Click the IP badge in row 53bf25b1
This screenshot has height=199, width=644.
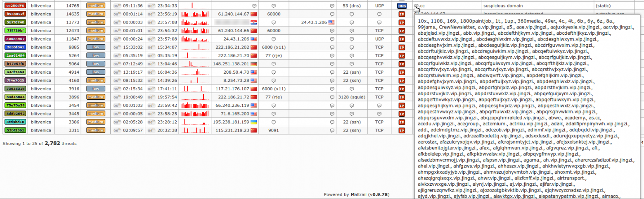[402, 130]
